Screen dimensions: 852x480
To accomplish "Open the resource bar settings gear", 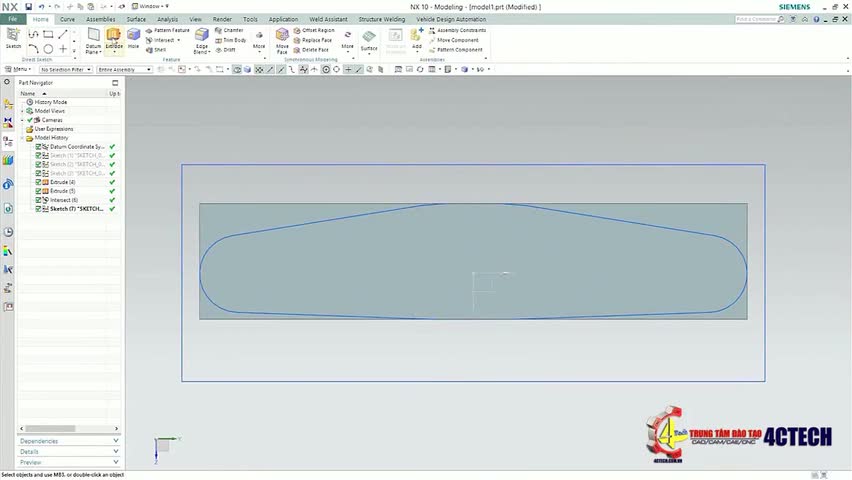I will point(7,82).
